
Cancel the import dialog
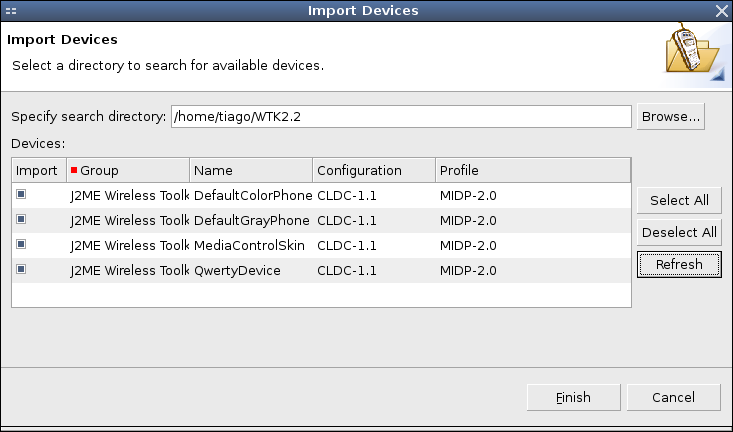(674, 397)
